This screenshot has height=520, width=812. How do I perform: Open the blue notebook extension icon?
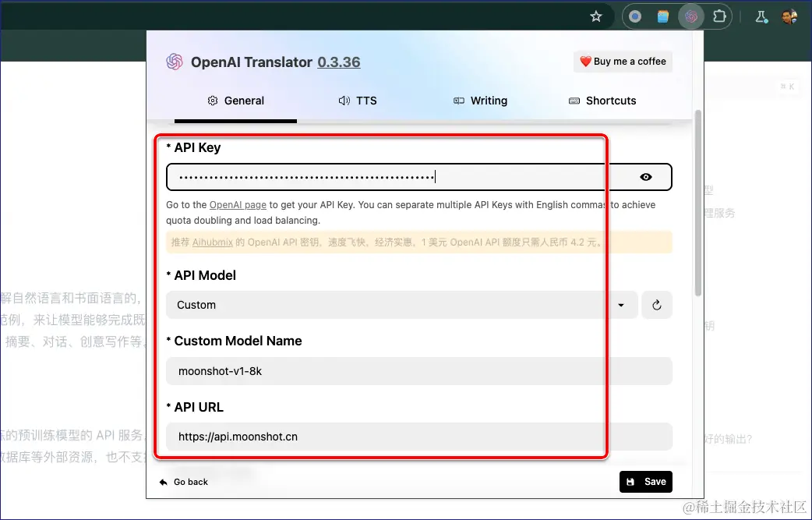pos(663,16)
